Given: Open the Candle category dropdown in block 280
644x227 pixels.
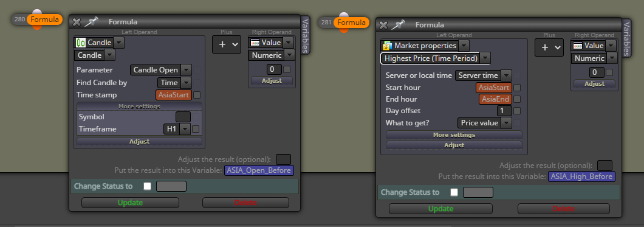Looking at the screenshot, I should point(118,43).
